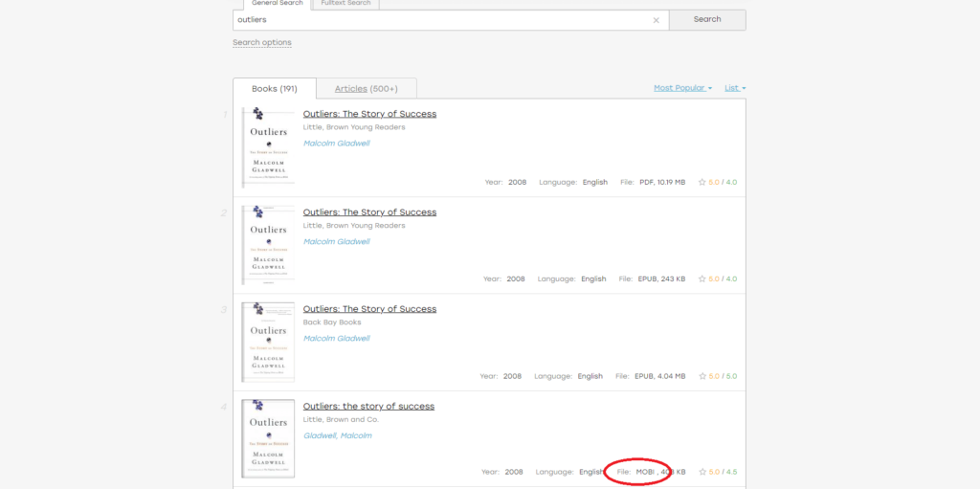Click the star icon on the MOBI result

tap(702, 472)
